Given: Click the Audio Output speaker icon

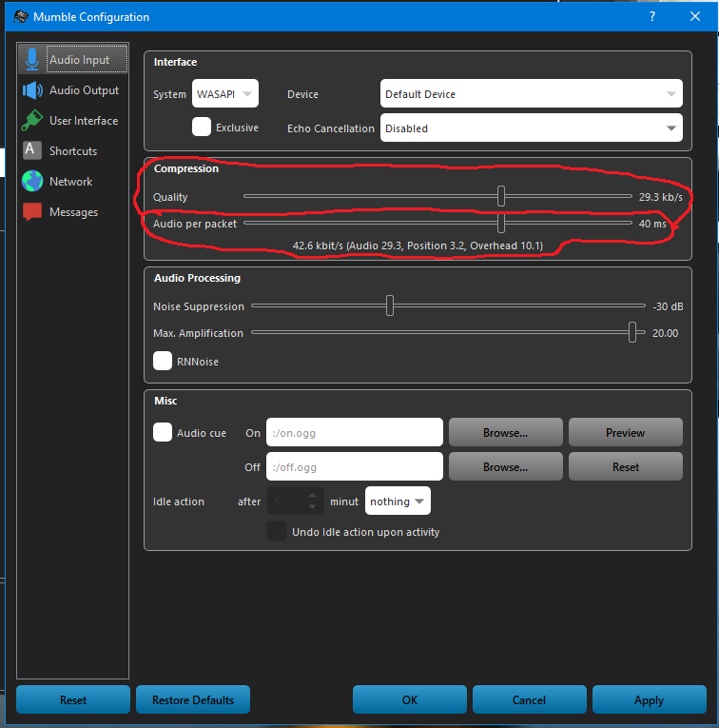Looking at the screenshot, I should tap(32, 90).
